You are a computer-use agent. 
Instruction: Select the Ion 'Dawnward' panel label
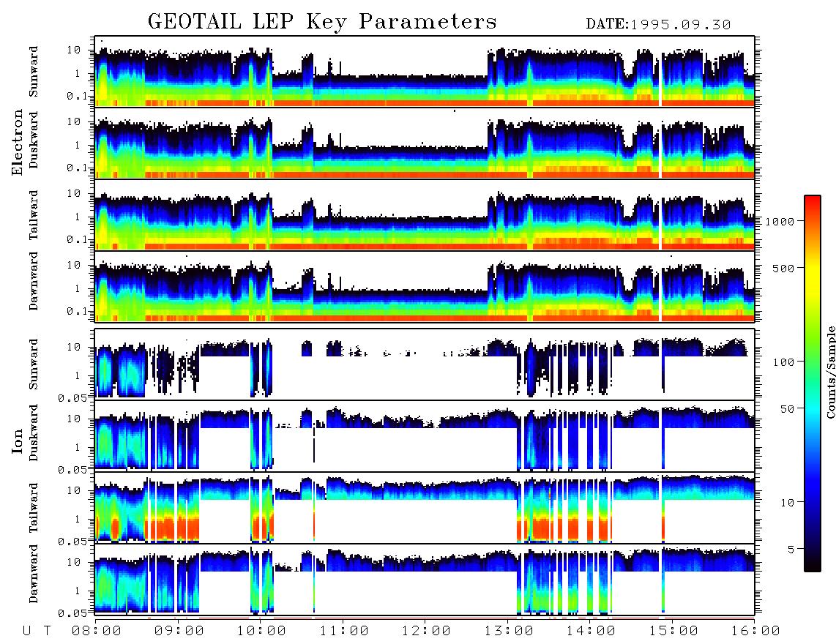[x=34, y=573]
